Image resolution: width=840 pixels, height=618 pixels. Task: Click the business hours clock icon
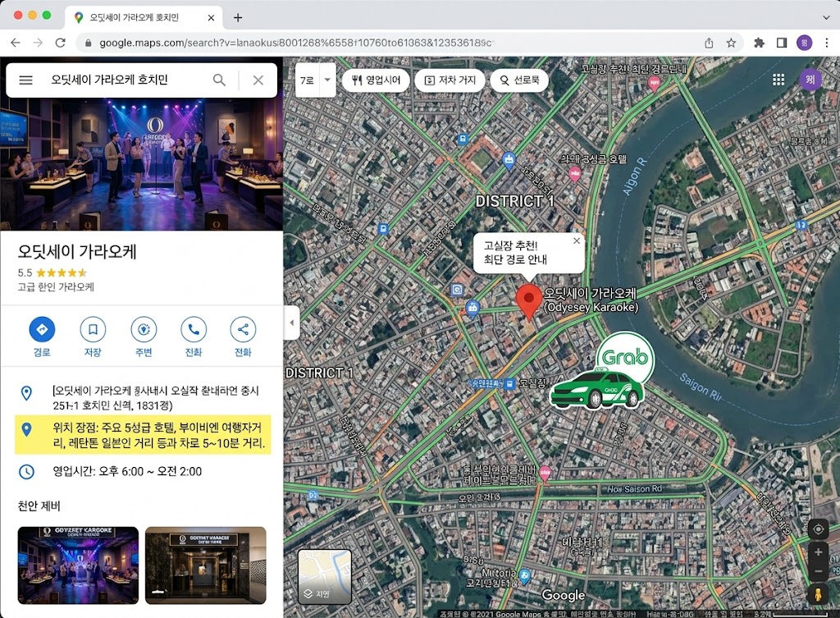click(26, 472)
